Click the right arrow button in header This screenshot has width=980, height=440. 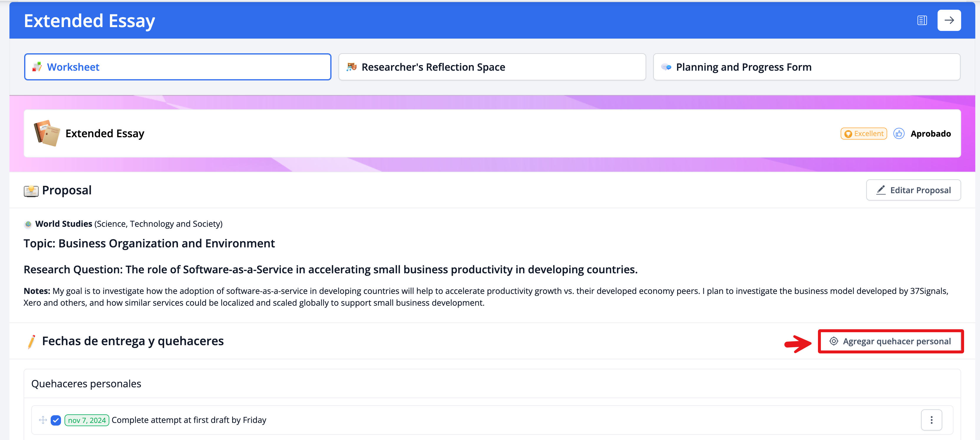click(949, 21)
